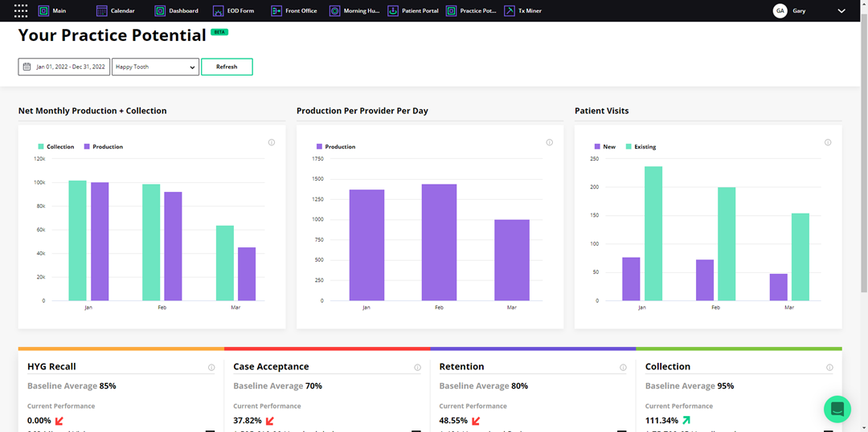The width and height of the screenshot is (868, 432).
Task: Click the info icon on Patient Visits chart
Action: click(827, 143)
